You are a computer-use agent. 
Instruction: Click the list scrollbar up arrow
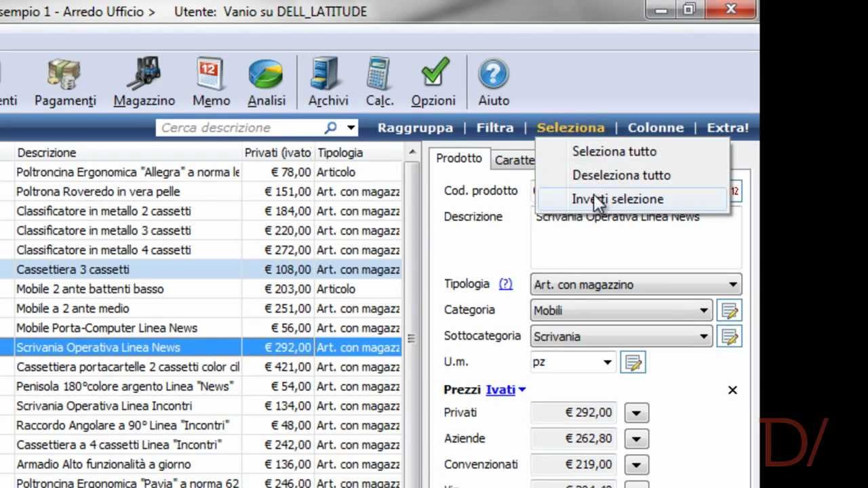click(x=412, y=152)
